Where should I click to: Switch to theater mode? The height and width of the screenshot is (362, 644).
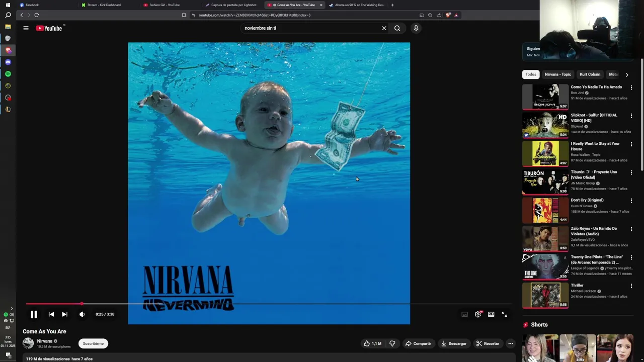pos(491,314)
